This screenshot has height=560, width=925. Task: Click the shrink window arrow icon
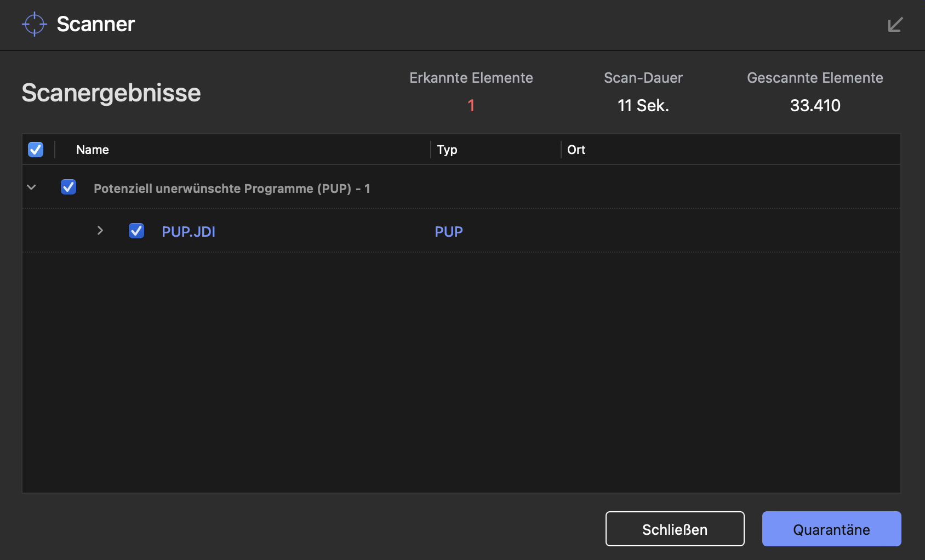pos(894,25)
